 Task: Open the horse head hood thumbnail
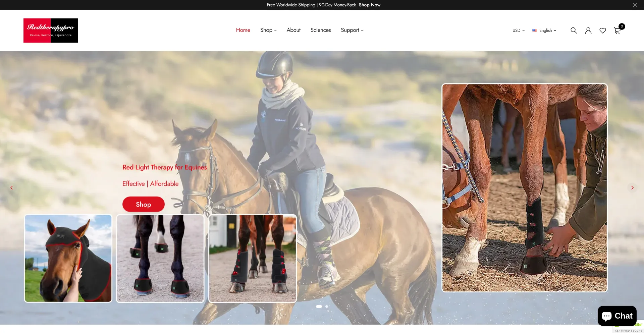click(x=68, y=258)
